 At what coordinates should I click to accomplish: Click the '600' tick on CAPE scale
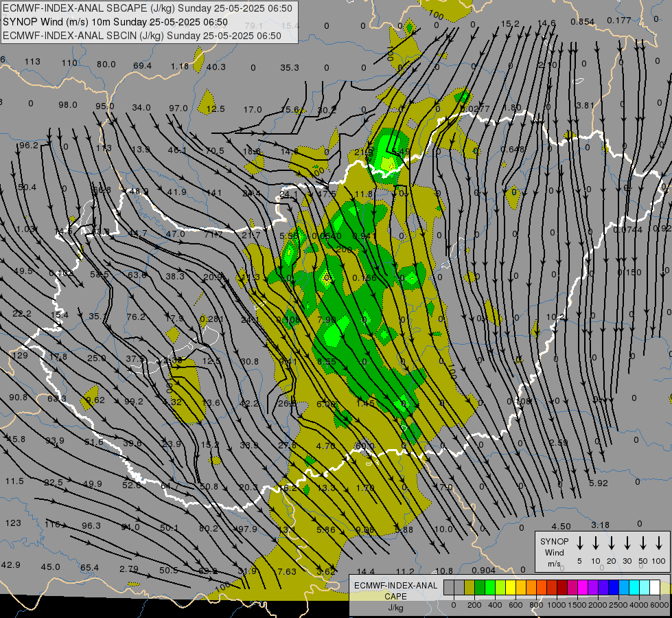click(x=515, y=605)
